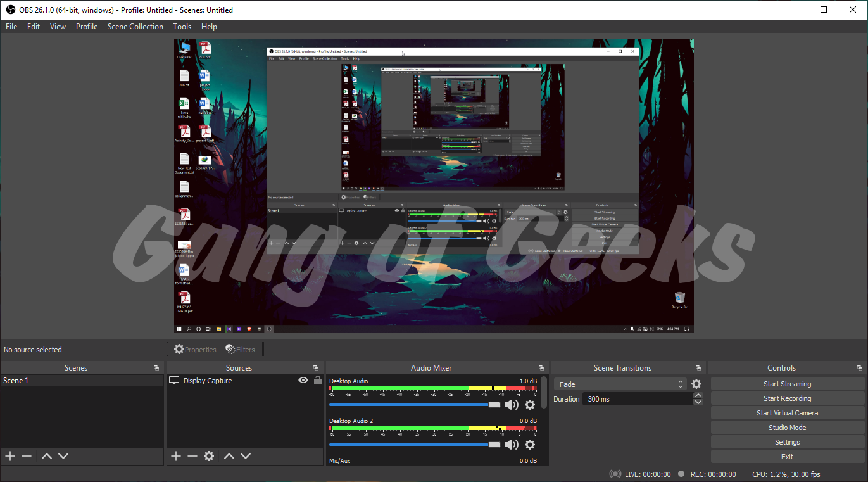Open the Help menu
The width and height of the screenshot is (868, 482).
point(209,27)
